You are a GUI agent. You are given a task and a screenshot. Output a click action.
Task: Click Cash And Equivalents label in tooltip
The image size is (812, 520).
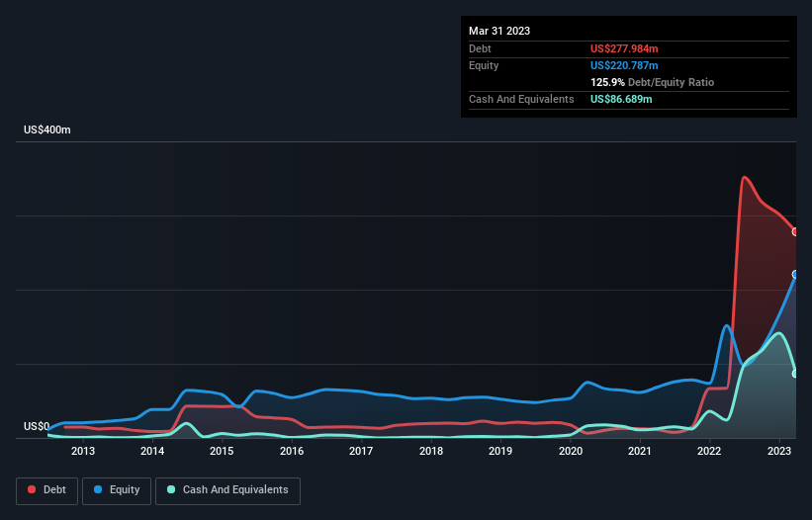(521, 99)
